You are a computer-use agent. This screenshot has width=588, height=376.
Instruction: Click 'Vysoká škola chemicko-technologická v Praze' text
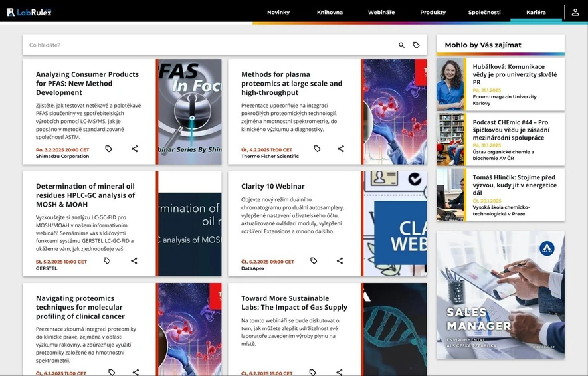click(501, 211)
